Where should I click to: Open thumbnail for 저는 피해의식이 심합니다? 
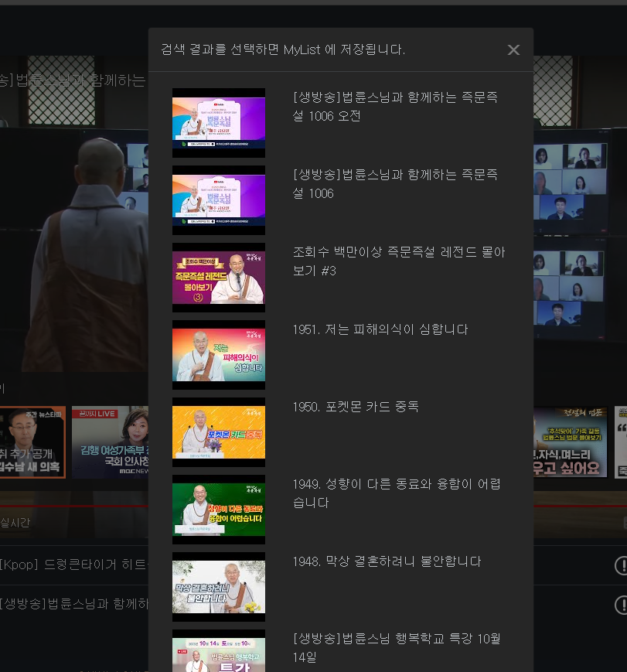pos(219,355)
